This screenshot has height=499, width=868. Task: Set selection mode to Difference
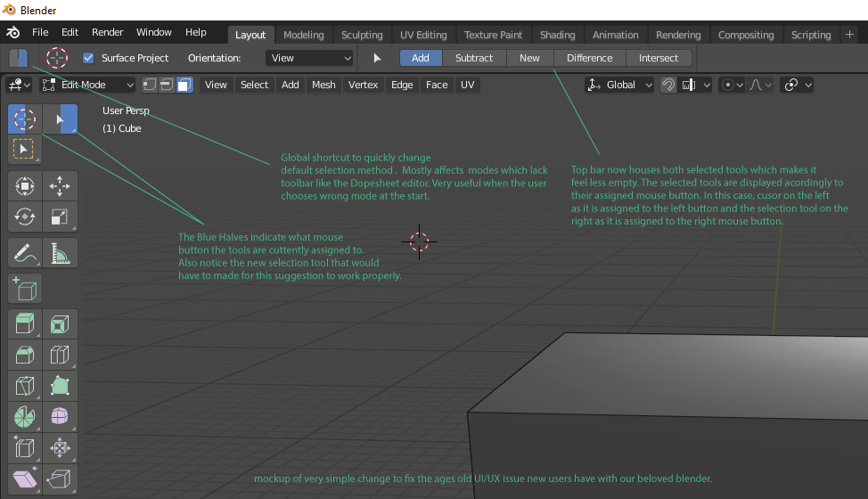click(590, 58)
